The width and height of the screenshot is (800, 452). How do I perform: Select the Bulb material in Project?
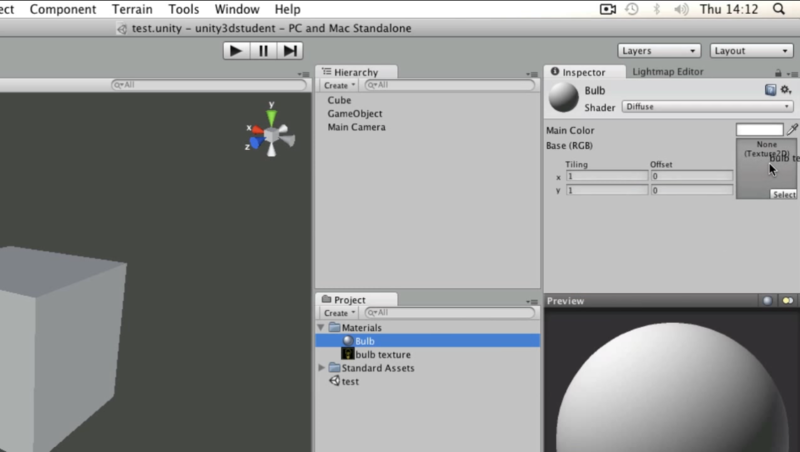428,341
